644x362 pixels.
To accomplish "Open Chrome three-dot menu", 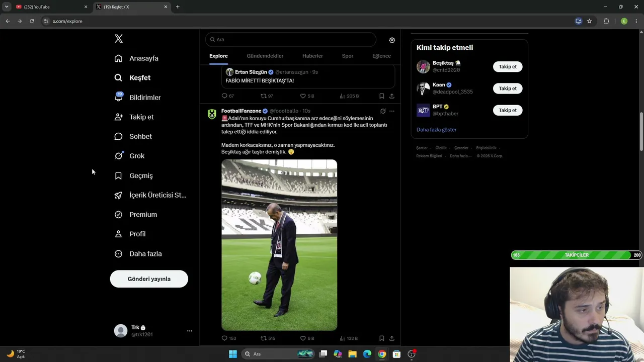I will (x=636, y=21).
